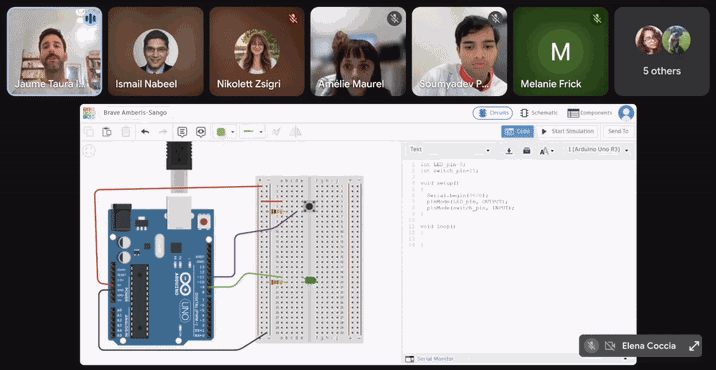Click the Brave Amberis-Sango project title

(135, 113)
